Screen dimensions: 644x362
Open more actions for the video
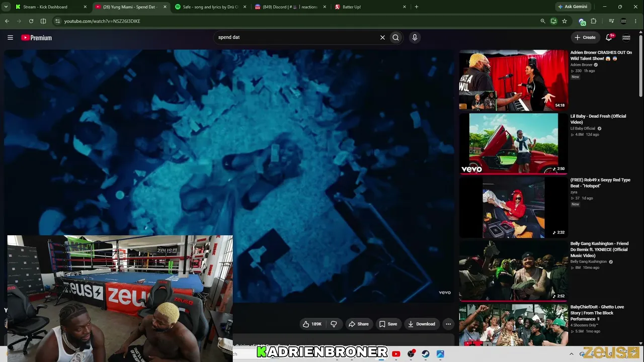tap(448, 324)
